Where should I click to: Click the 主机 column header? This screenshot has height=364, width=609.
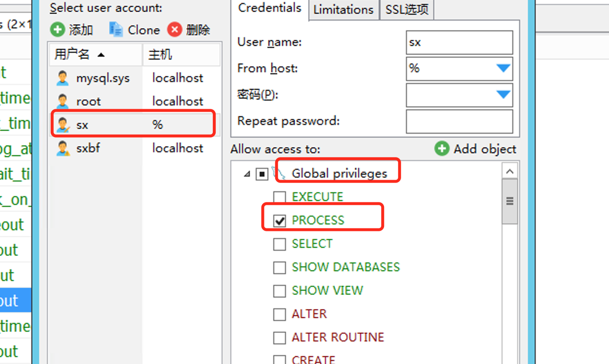tap(181, 55)
